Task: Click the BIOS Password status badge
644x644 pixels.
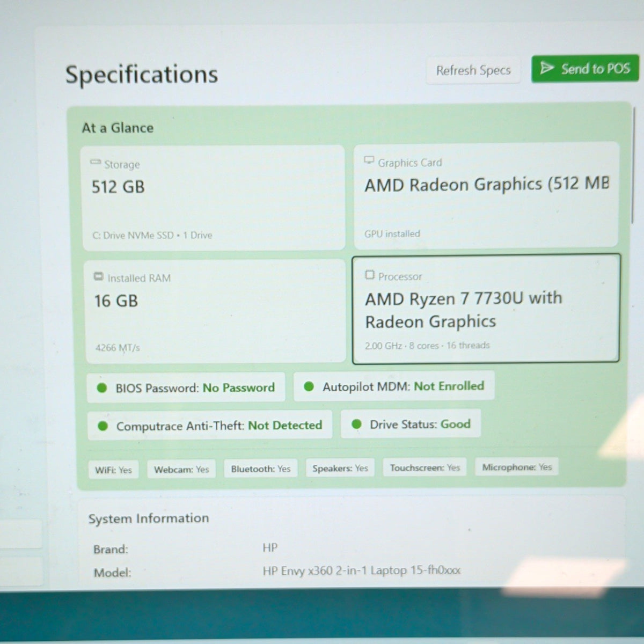Action: point(186,387)
